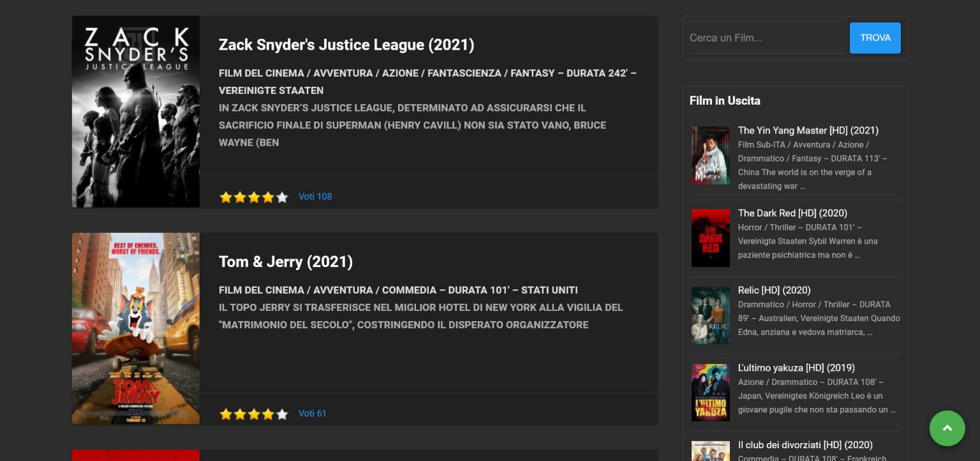Click the Voti 108 link
The width and height of the screenshot is (980, 461).
315,197
